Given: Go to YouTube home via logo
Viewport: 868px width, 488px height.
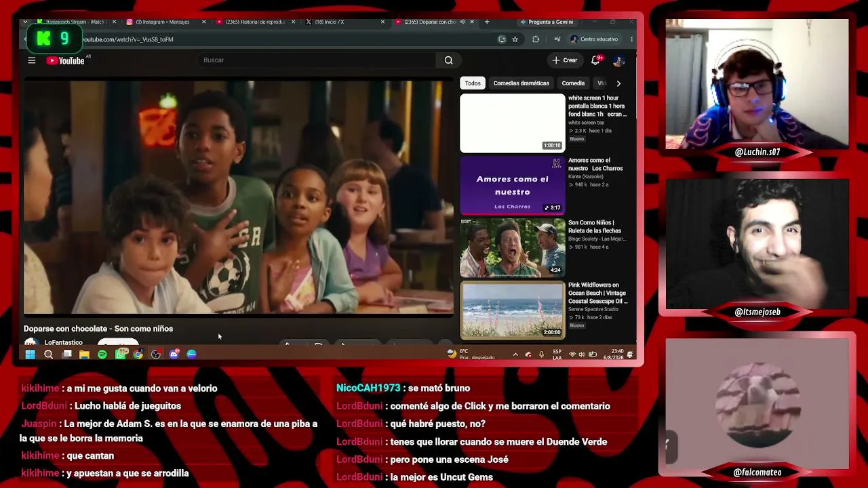Looking at the screenshot, I should click(x=66, y=61).
